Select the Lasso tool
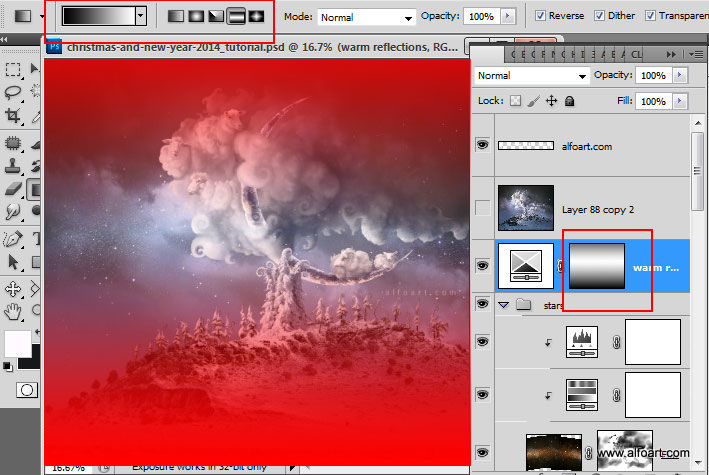This screenshot has height=475, width=709. point(13,93)
